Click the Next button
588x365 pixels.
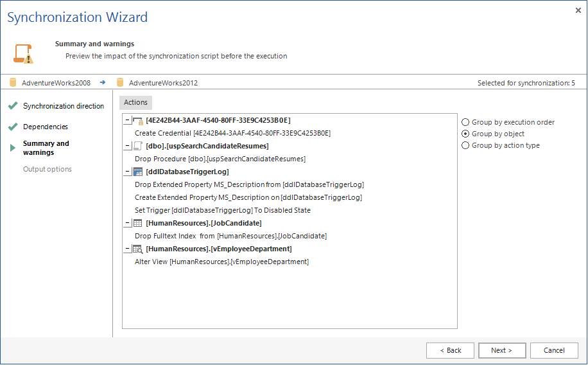click(502, 350)
